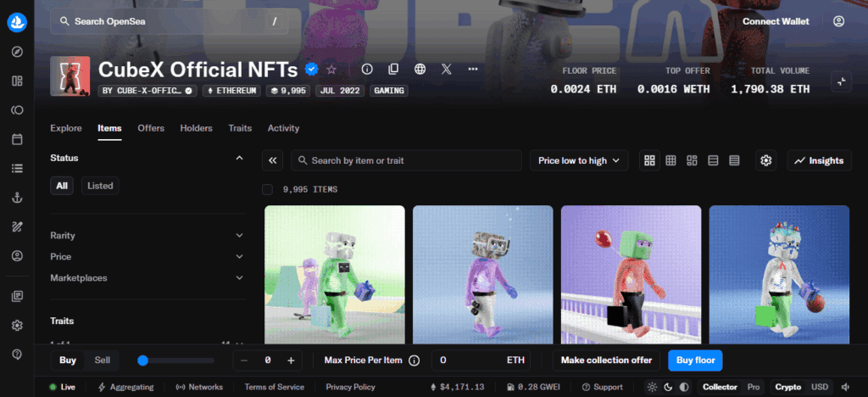Open the items display settings gear
This screenshot has height=397, width=868.
pos(766,160)
